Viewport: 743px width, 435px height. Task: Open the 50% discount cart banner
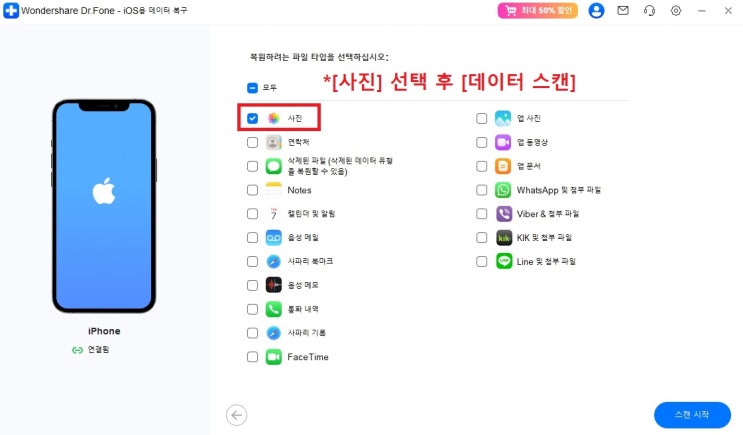click(x=537, y=10)
